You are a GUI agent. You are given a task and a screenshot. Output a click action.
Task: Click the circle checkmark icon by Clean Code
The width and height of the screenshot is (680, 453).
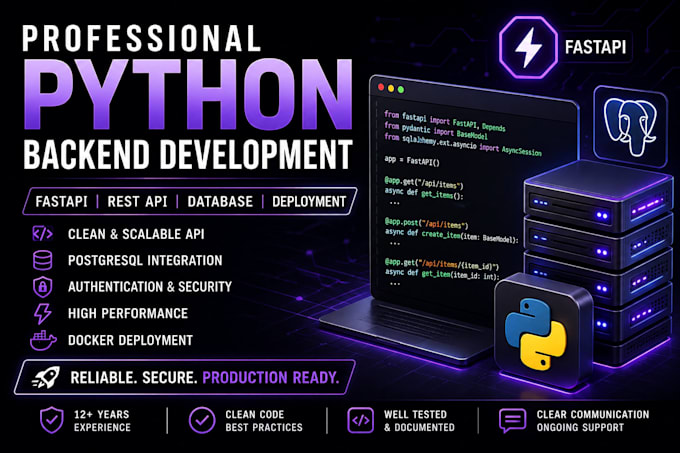pos(202,420)
